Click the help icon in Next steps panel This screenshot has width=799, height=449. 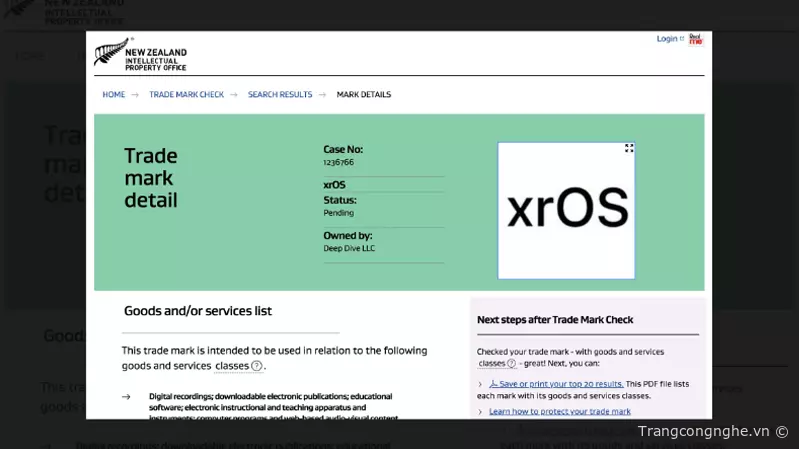(511, 364)
